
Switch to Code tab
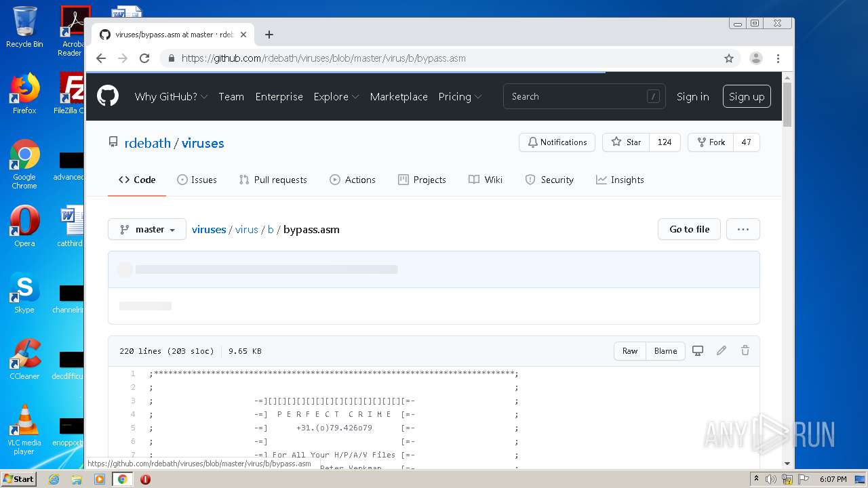tap(137, 180)
